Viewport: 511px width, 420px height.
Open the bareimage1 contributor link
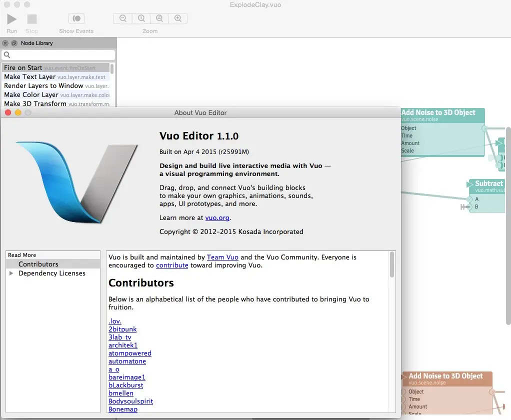pyautogui.click(x=127, y=377)
